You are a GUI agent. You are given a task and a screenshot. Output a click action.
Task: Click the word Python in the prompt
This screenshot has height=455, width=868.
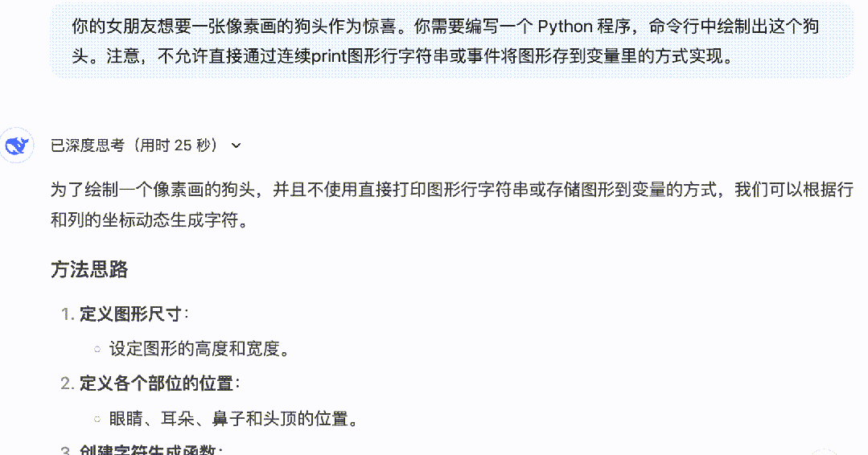tap(565, 27)
